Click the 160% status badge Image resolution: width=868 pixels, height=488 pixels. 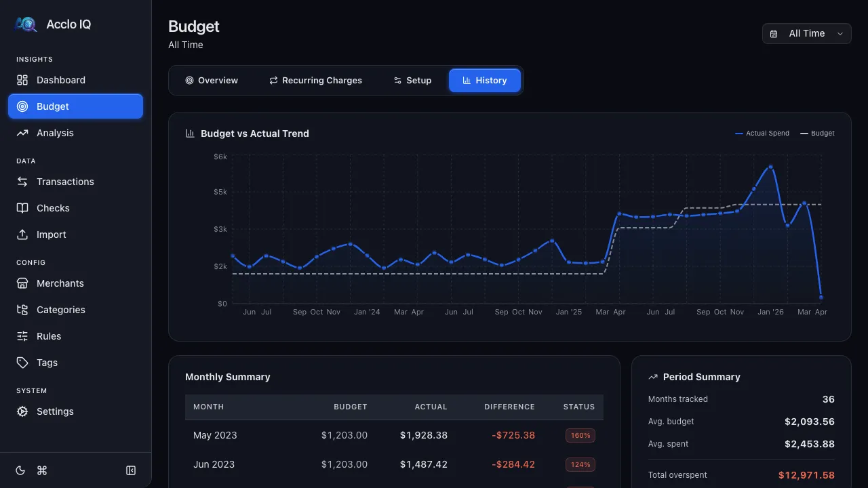pos(580,435)
